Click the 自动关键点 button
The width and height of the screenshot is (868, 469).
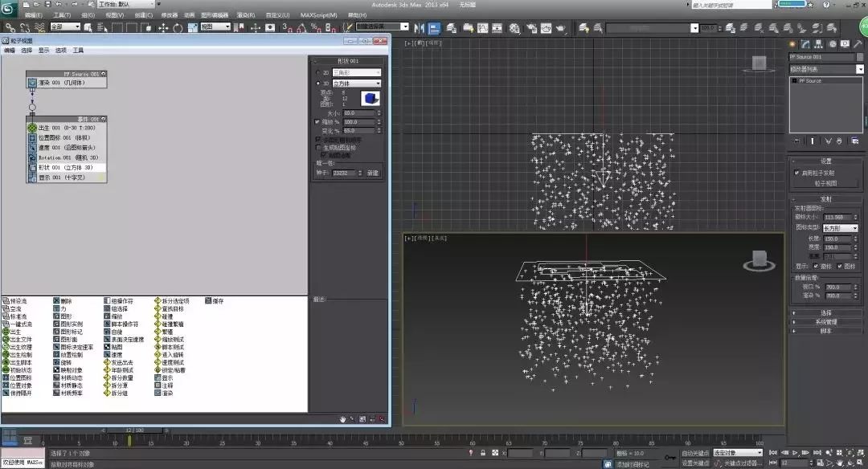(695, 453)
